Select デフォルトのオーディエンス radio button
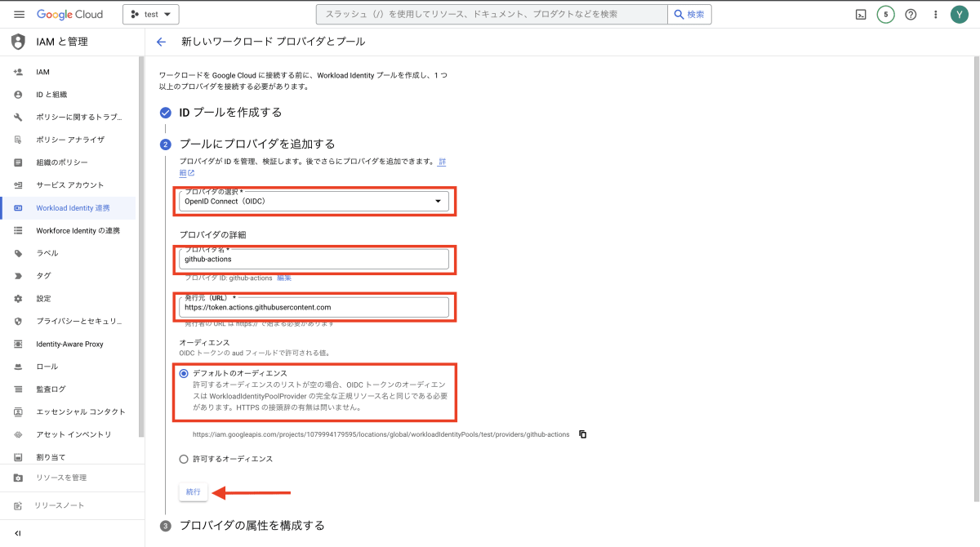The image size is (980, 547). pyautogui.click(x=184, y=373)
